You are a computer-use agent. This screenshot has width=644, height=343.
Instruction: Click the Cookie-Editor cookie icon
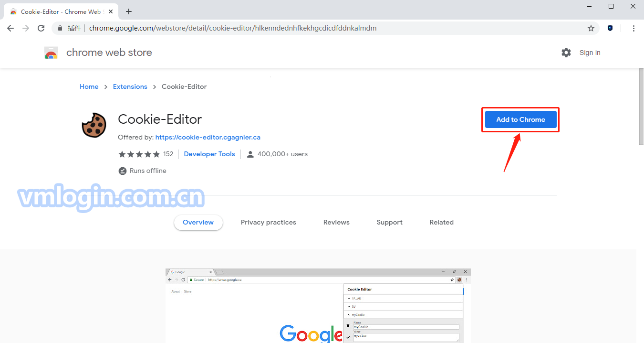click(94, 125)
